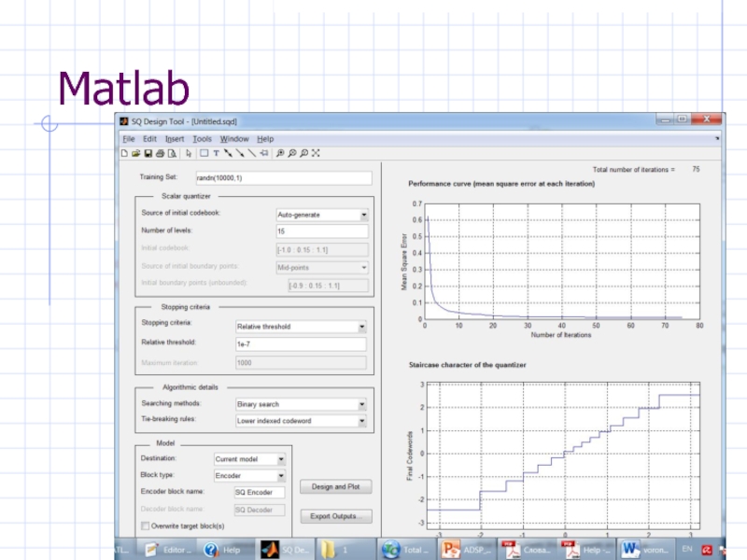Viewport: 747px width, 560px height.
Task: Click the Decoder block name field
Action: click(x=260, y=510)
